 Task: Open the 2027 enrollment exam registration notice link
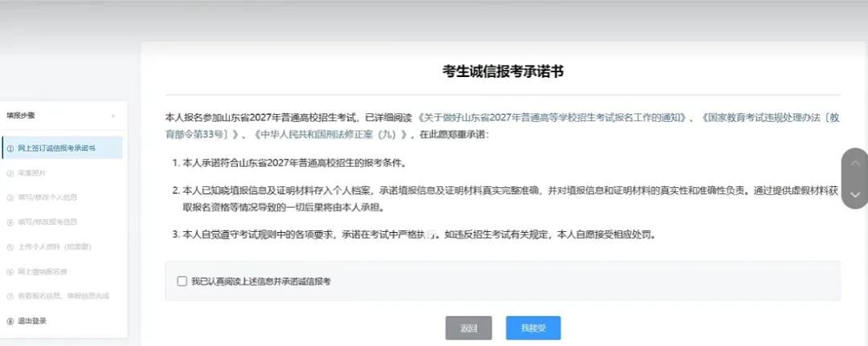552,118
